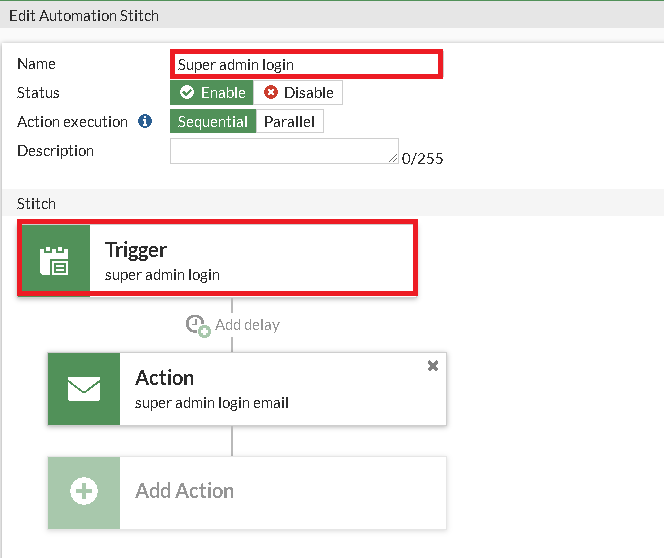Click the red X Disable icon
This screenshot has height=558, width=664.
(270, 93)
